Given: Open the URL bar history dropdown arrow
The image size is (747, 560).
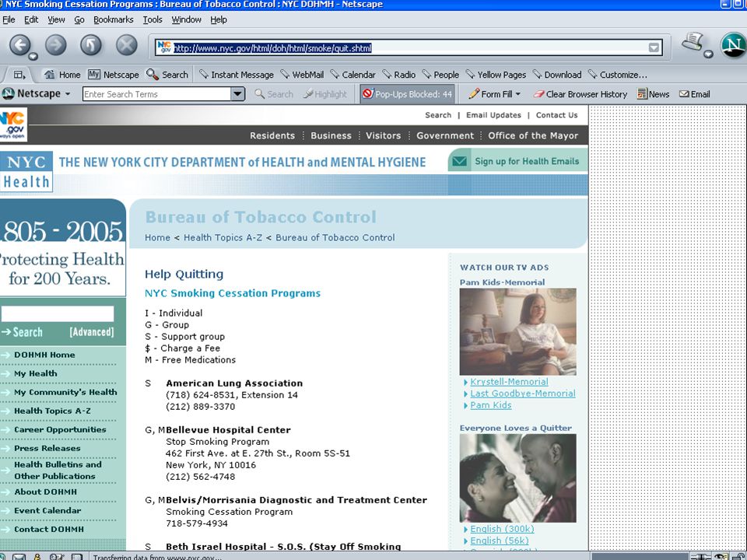Looking at the screenshot, I should [x=654, y=47].
